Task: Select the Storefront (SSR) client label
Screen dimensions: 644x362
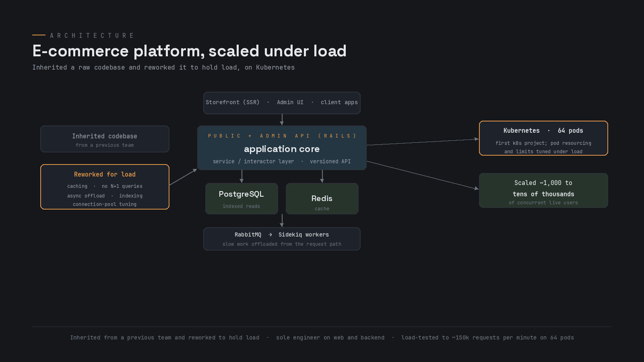Action: coord(233,102)
